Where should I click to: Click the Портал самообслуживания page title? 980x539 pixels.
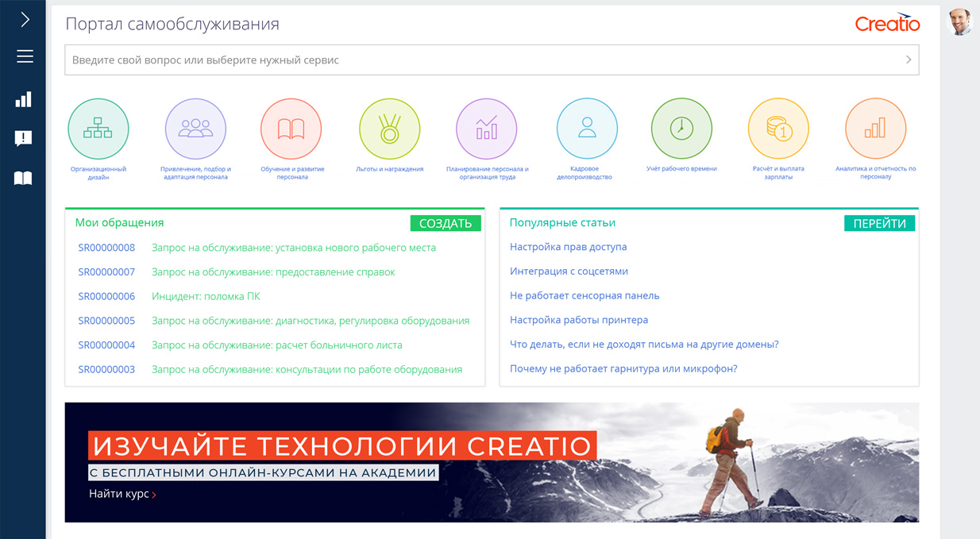[x=172, y=24]
